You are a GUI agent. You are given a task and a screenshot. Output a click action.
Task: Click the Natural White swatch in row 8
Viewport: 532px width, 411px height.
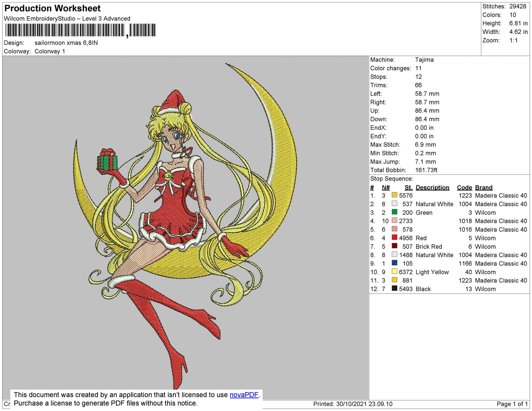tap(395, 254)
